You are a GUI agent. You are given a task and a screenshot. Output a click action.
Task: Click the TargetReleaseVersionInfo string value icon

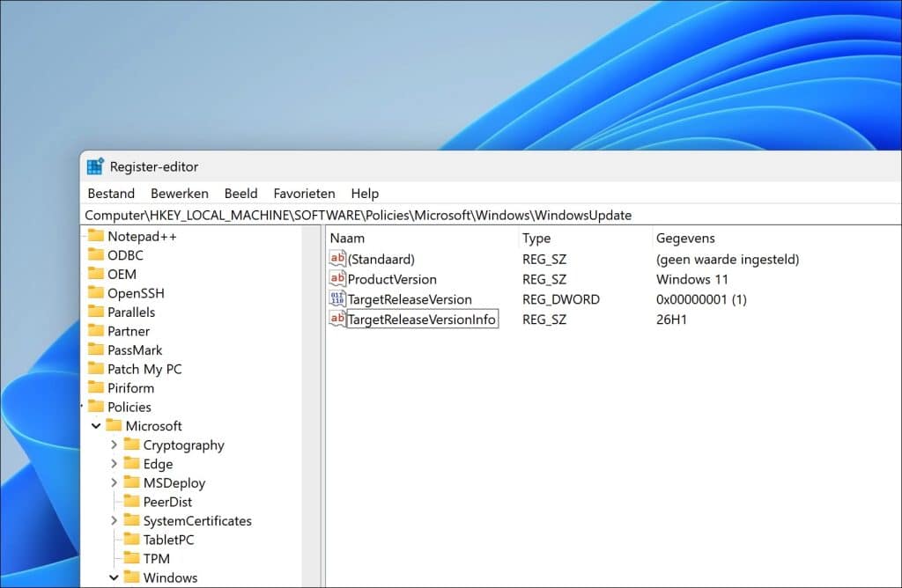point(337,319)
